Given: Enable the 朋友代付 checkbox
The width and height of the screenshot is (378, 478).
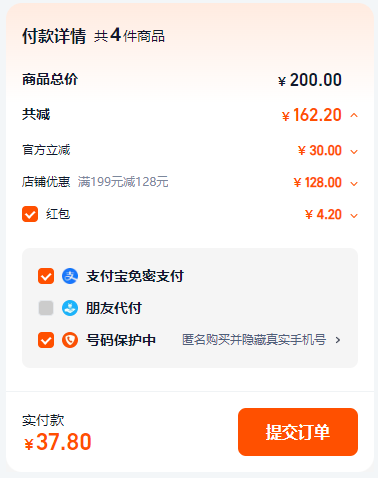Looking at the screenshot, I should coord(46,308).
